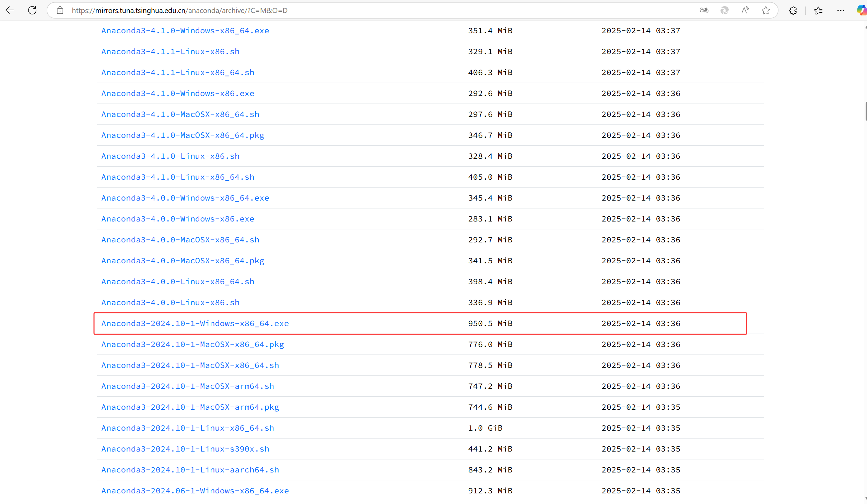Screen dimensions: 867x504
Task: Open Anaconda3-2024.10-1-MacOSX-arm64.pkg link
Action: pyautogui.click(x=190, y=407)
